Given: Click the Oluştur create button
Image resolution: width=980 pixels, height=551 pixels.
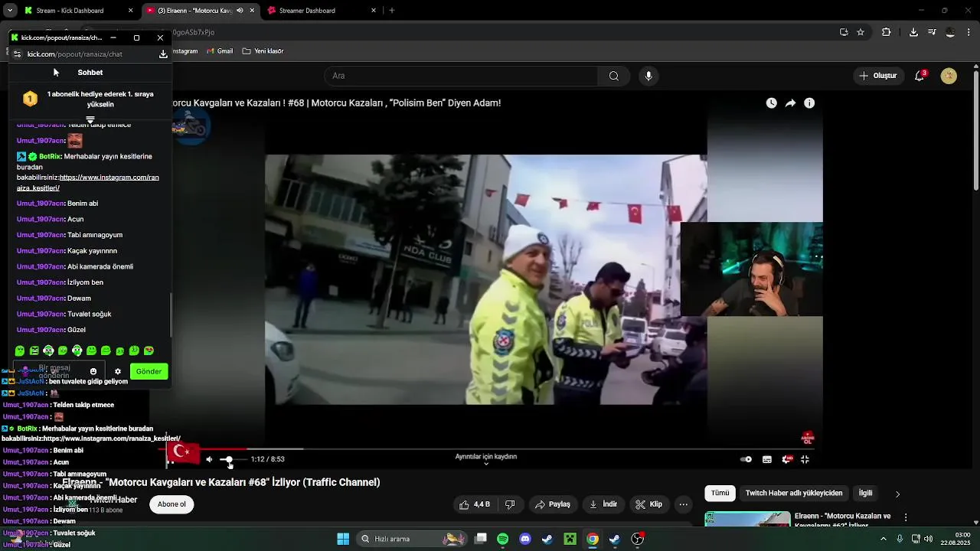Looking at the screenshot, I should (x=877, y=76).
